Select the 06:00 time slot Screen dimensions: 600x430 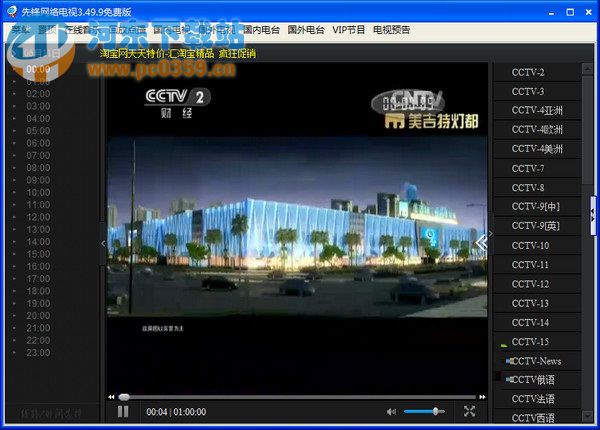click(x=38, y=143)
